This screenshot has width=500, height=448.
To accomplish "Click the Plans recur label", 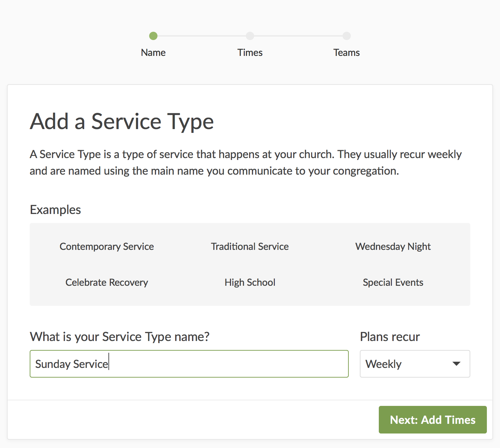I will (390, 337).
